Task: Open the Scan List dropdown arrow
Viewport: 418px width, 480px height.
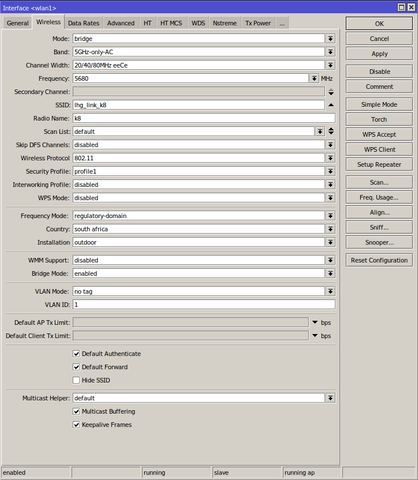Action: pyautogui.click(x=320, y=131)
